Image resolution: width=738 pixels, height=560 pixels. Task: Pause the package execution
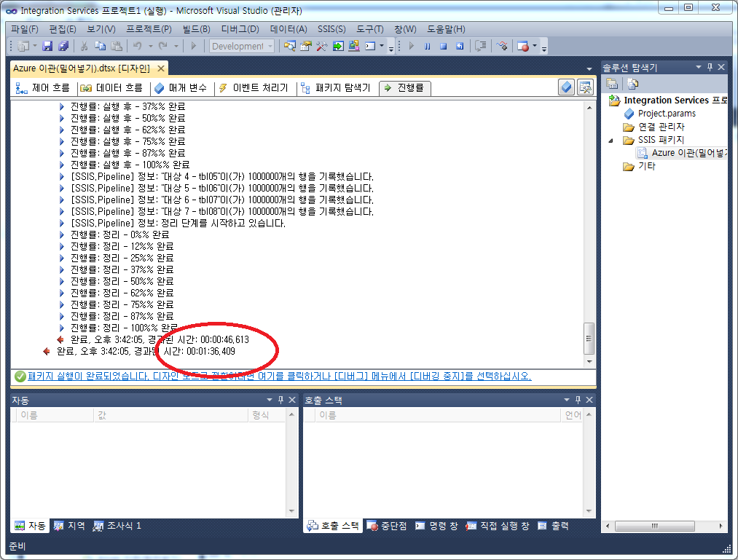[428, 46]
